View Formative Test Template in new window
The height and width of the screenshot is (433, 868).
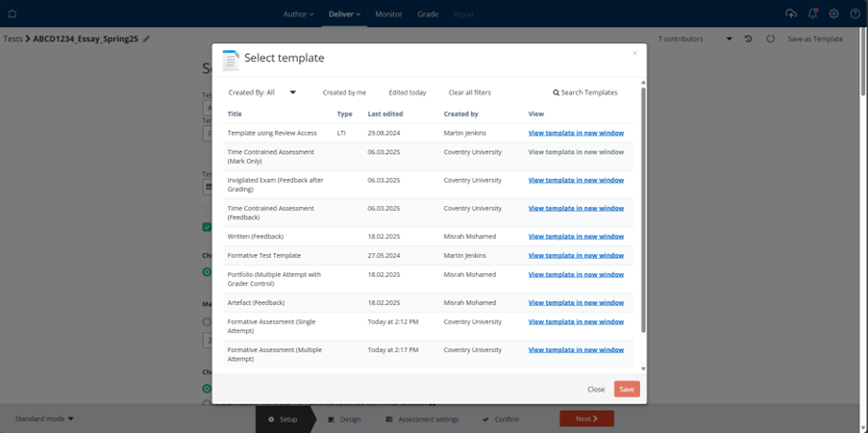[576, 255]
